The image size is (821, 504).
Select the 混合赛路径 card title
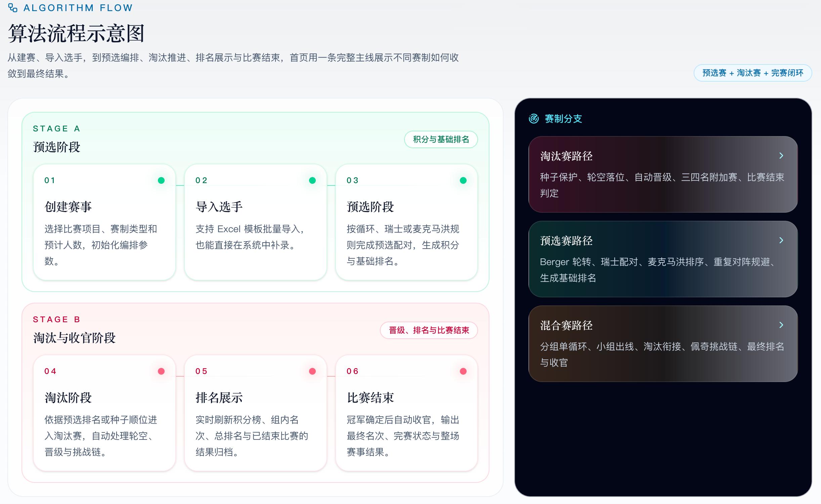tap(566, 325)
